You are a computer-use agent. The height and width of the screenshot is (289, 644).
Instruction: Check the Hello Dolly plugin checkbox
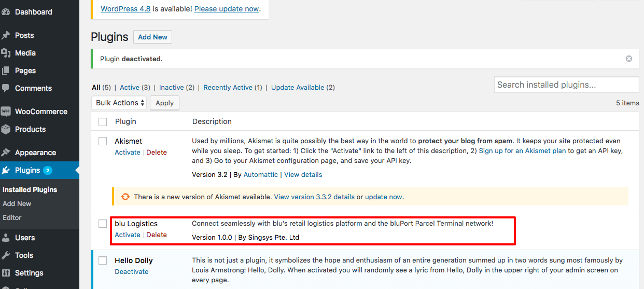pyautogui.click(x=103, y=260)
